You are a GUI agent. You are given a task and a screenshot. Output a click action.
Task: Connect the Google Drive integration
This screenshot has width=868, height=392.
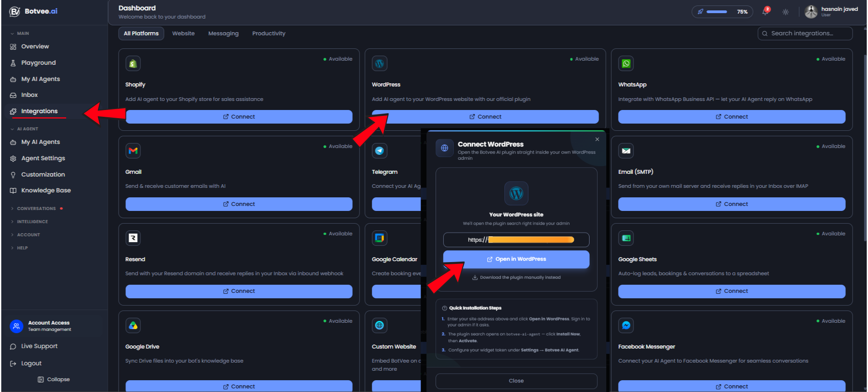239,386
